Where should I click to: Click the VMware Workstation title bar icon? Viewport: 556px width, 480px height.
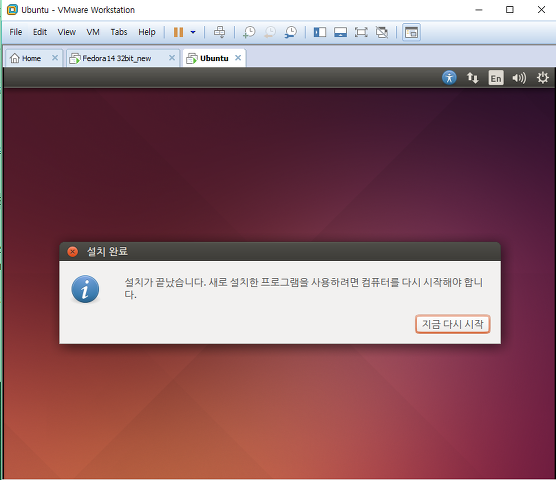tap(12, 10)
